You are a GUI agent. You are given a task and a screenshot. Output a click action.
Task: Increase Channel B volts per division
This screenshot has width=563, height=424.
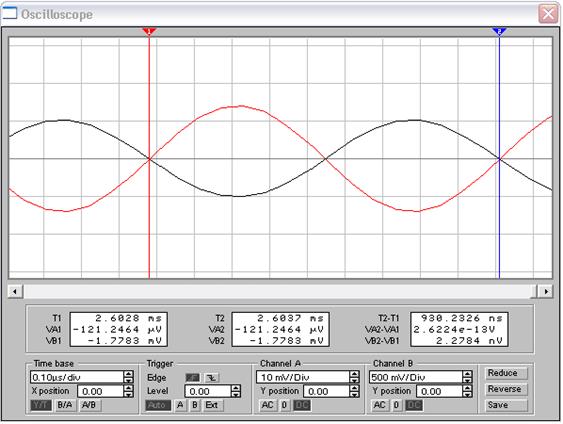pos(467,374)
